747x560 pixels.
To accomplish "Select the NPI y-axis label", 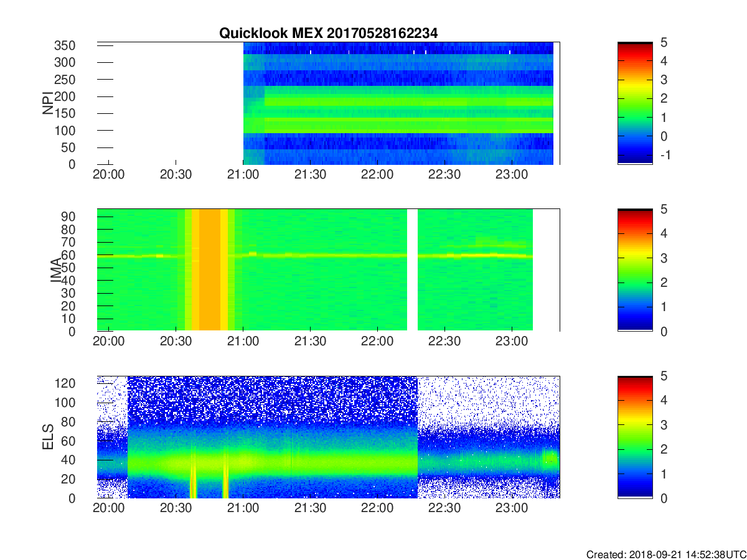I will (48, 103).
